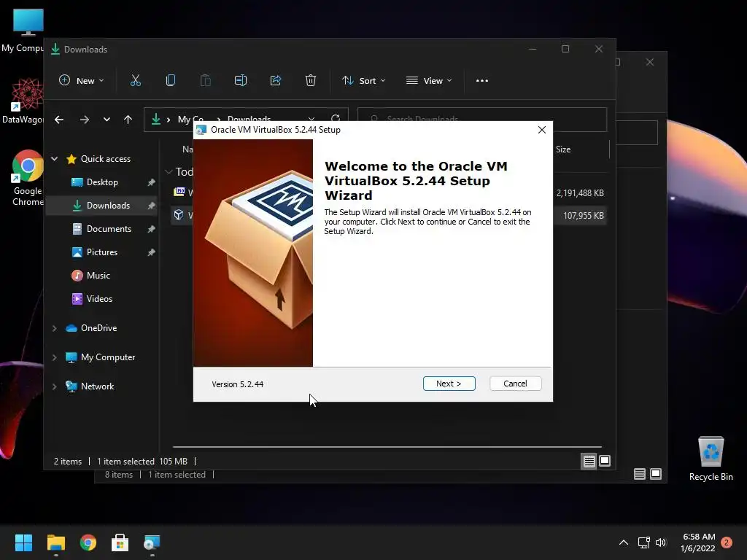Open the New menu in Downloads window
The width and height of the screenshot is (747, 560).
click(81, 80)
